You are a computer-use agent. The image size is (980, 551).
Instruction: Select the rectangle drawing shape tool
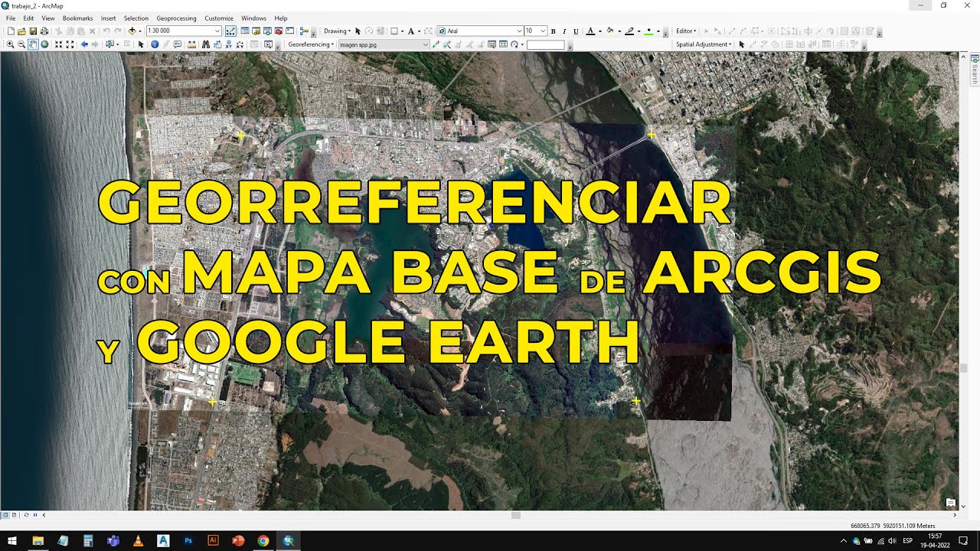click(394, 31)
